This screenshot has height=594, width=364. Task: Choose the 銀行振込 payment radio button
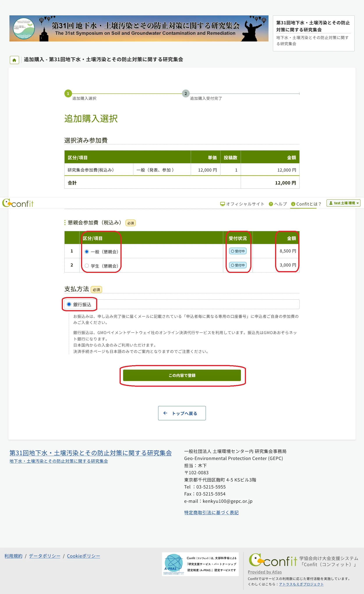69,304
